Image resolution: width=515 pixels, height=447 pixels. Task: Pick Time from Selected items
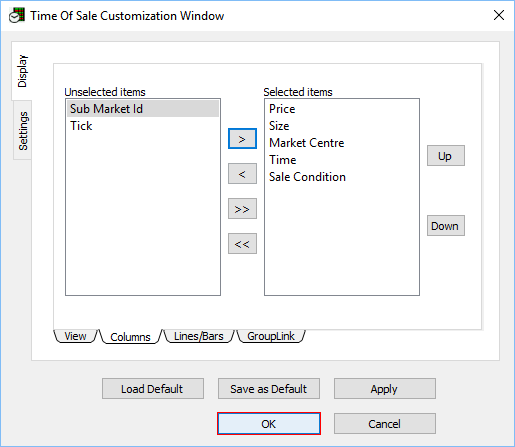coord(283,160)
